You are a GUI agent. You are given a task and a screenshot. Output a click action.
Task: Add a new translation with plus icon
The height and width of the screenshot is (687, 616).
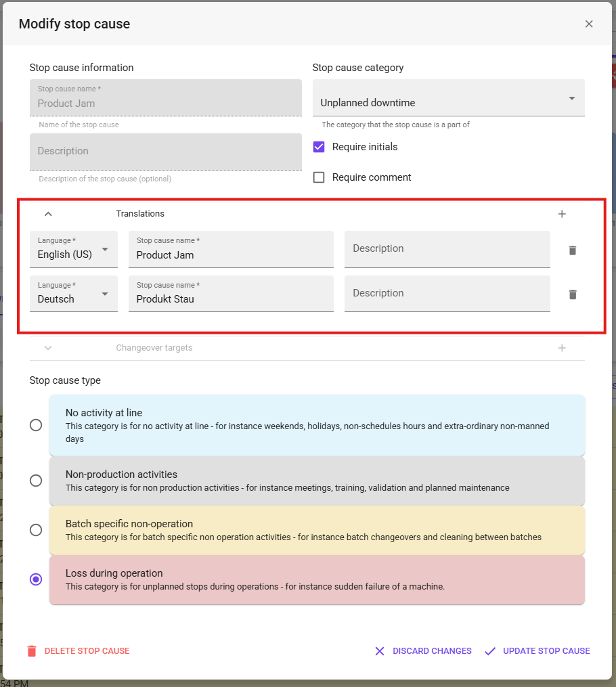tap(562, 214)
